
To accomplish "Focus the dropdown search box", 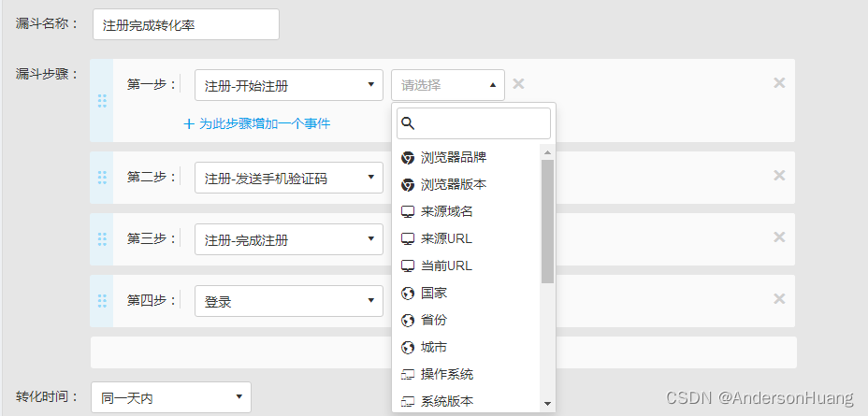I will [x=474, y=123].
